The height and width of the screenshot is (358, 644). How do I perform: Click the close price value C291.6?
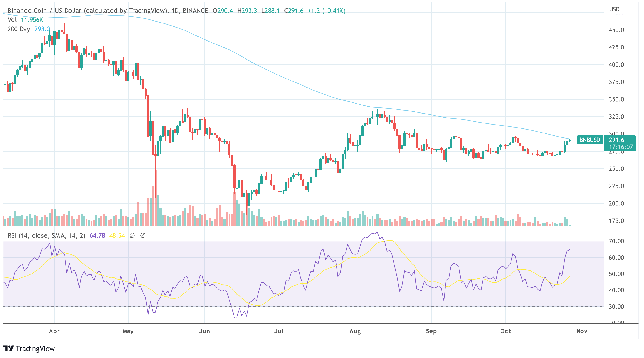click(x=294, y=11)
